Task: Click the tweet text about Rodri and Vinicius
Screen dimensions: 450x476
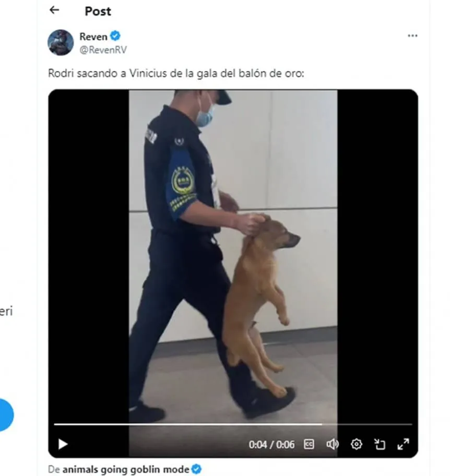Action: coord(176,73)
